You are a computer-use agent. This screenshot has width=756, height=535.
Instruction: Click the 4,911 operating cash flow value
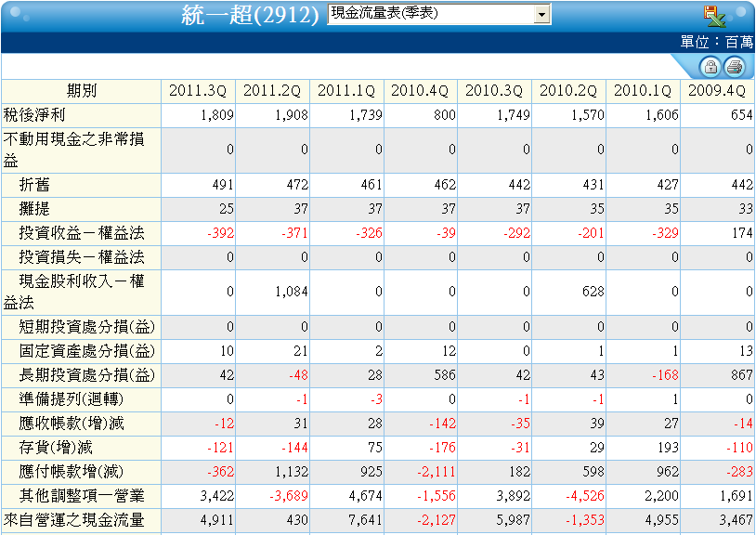tap(217, 520)
